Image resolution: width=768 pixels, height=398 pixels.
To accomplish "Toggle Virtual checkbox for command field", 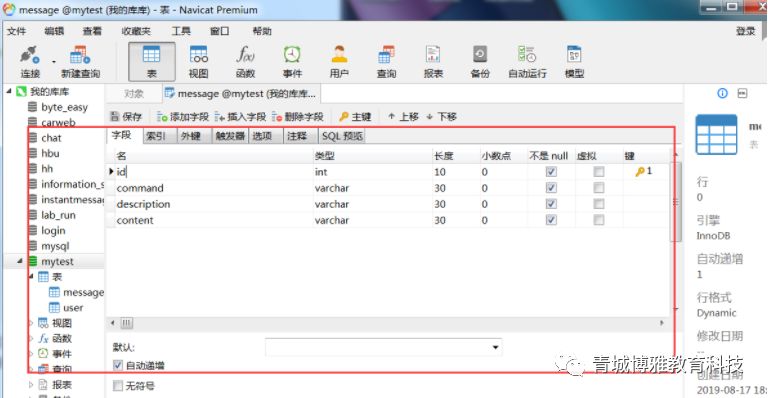I will pos(599,188).
